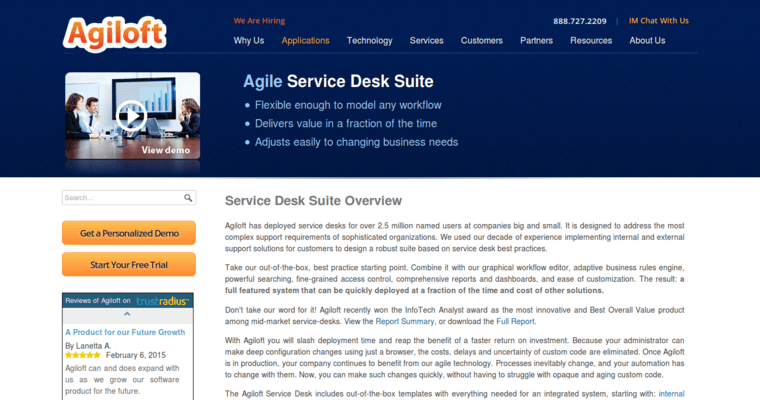Open IM Chat With Us

(x=658, y=20)
